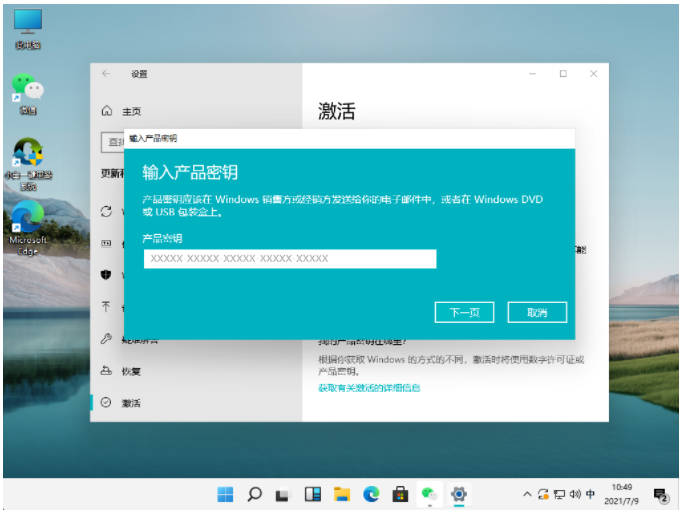
Task: Expand the hidden system tray icons chevron
Action: point(527,494)
